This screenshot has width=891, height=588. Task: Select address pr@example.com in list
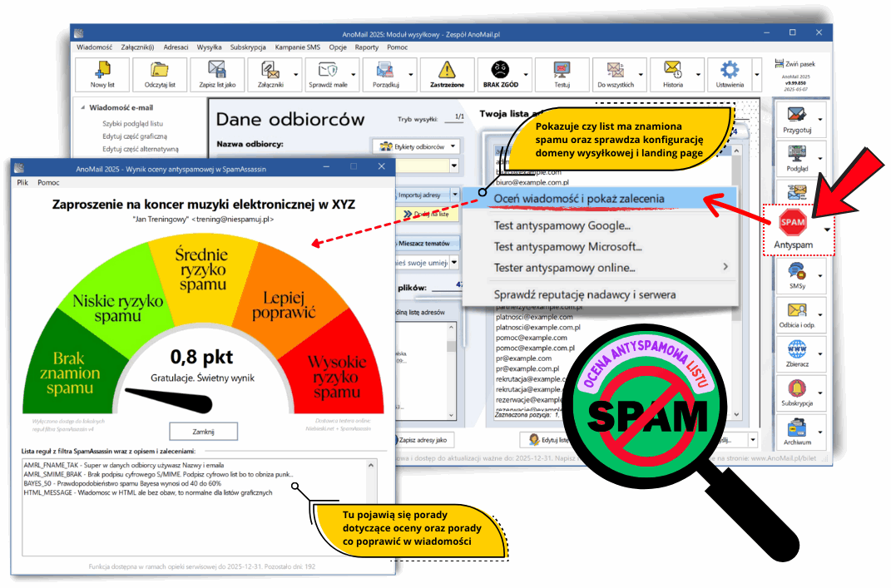[523, 358]
